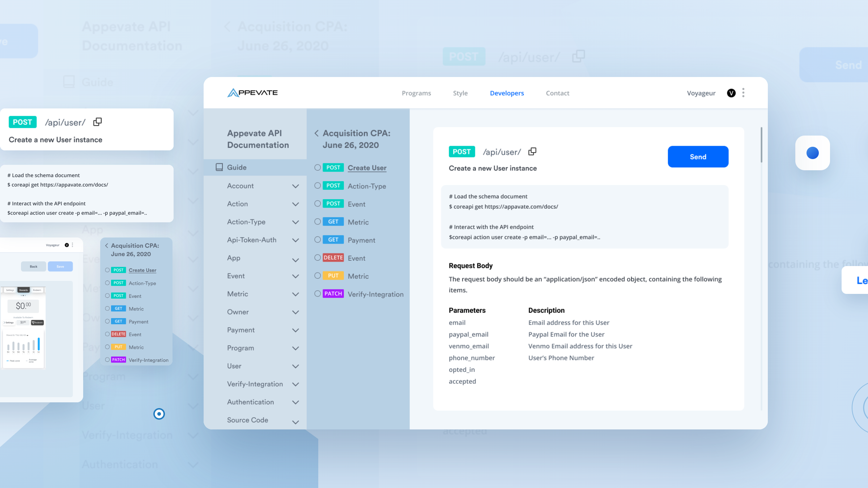This screenshot has width=868, height=488.
Task: Select radio button for GET Metric
Action: pyautogui.click(x=318, y=222)
